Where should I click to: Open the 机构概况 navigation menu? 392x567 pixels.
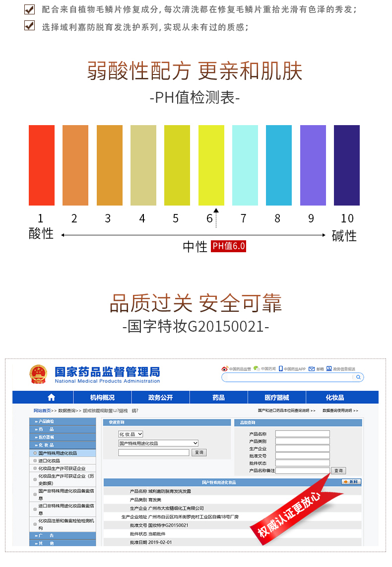tap(102, 397)
